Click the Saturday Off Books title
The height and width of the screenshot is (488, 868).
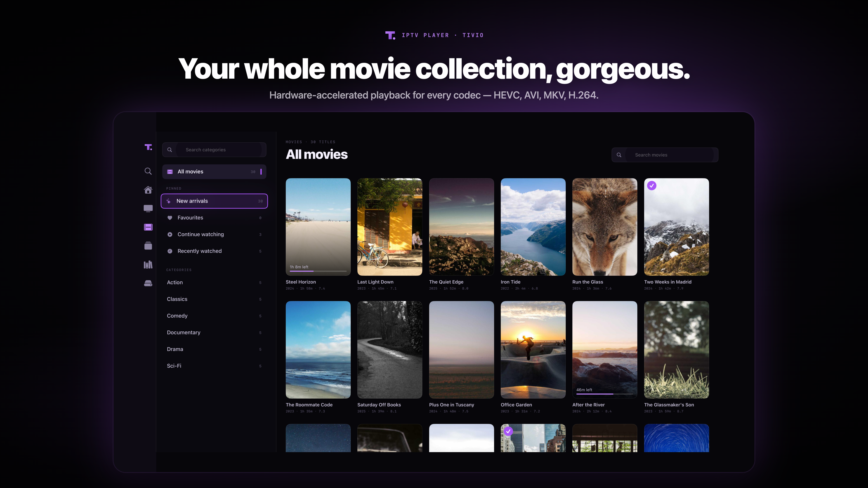click(379, 405)
